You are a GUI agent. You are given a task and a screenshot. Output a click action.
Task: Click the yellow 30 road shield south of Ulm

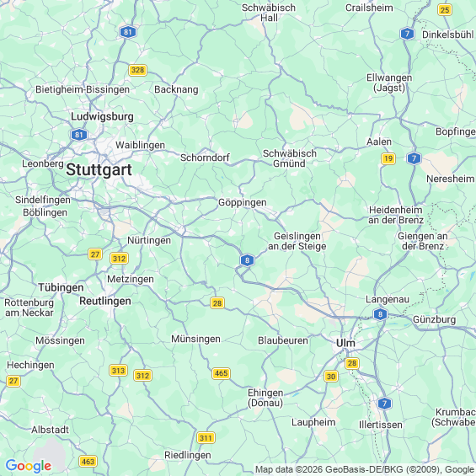pos(331,377)
